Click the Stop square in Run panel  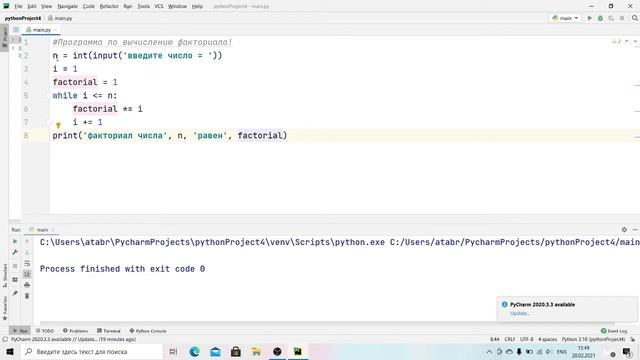pos(15,266)
